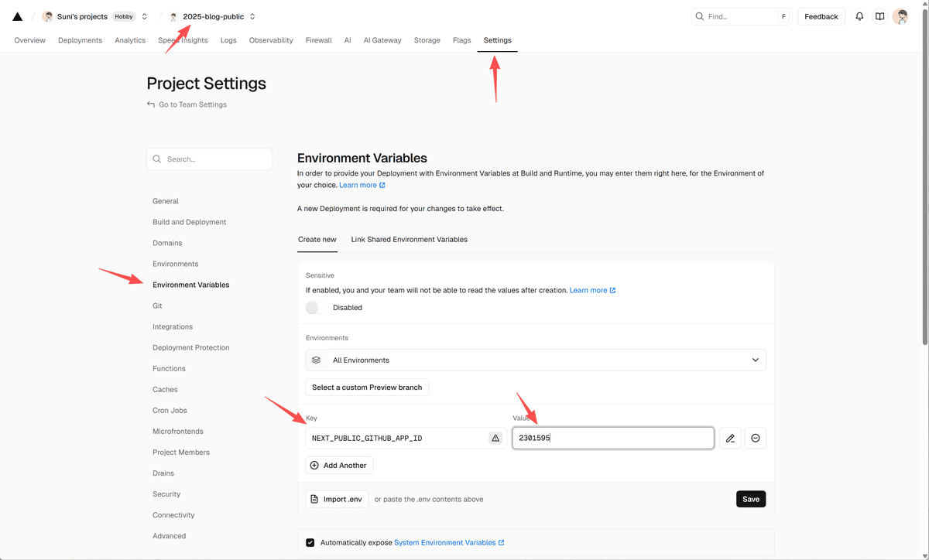
Task: Switch to the Deployments tab
Action: [80, 40]
